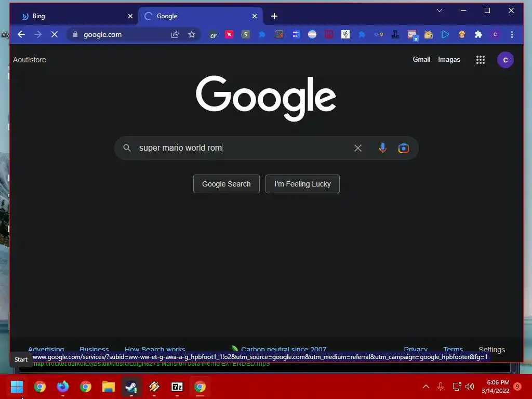The height and width of the screenshot is (399, 532).
Task: Click I'm Feeling Lucky button
Action: (302, 184)
